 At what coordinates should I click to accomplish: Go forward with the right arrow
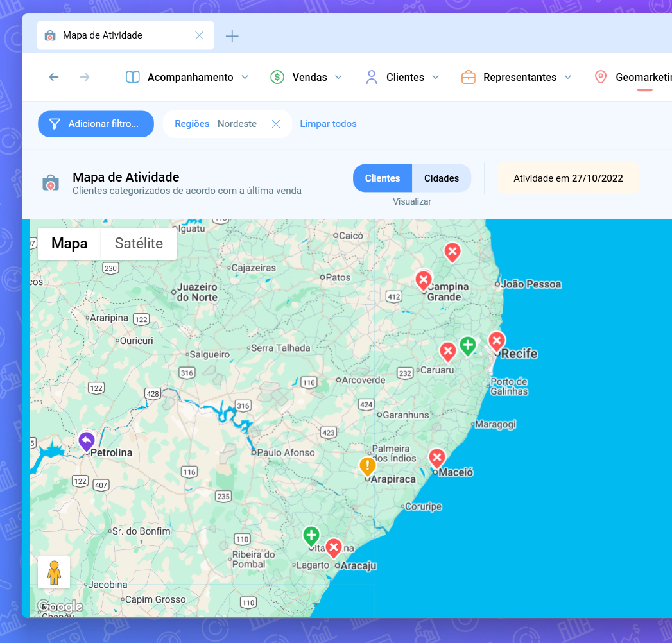(85, 77)
